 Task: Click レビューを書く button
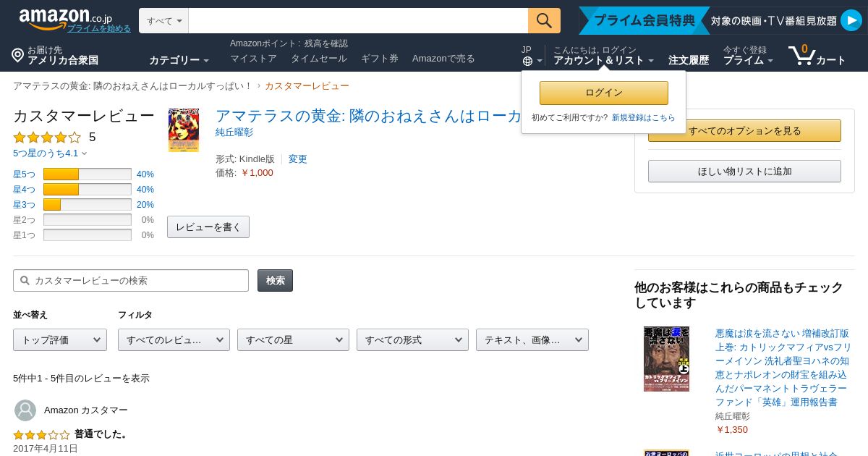coord(208,227)
